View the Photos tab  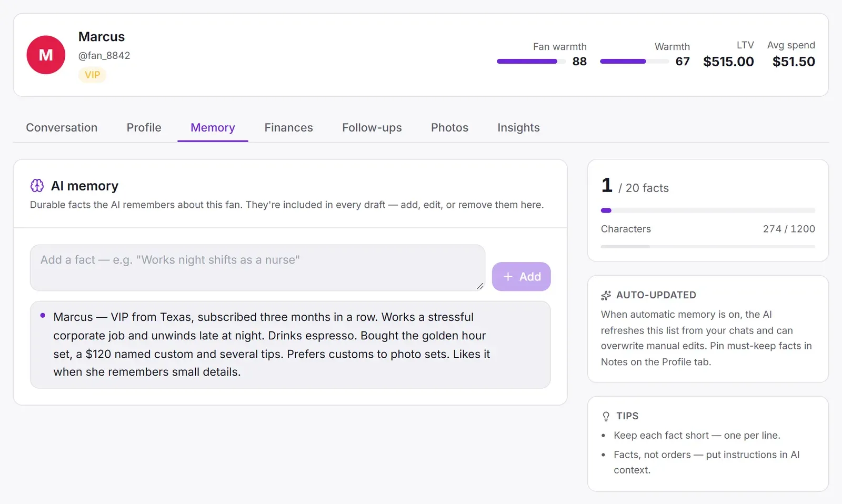tap(449, 128)
